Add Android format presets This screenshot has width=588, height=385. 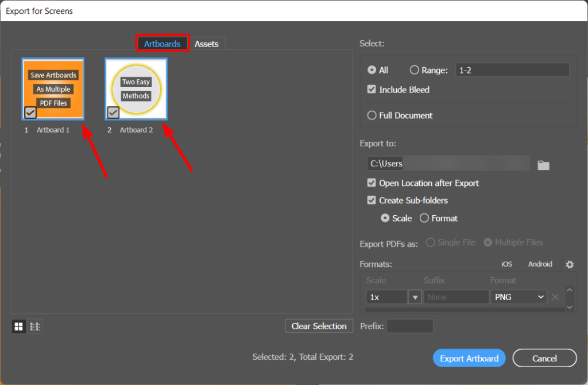pyautogui.click(x=540, y=265)
